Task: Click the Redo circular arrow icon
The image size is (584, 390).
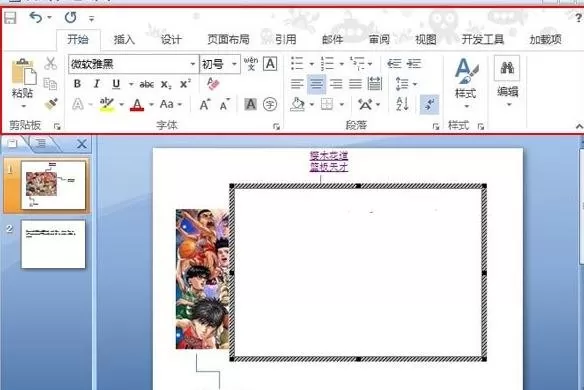Action: pyautogui.click(x=70, y=17)
